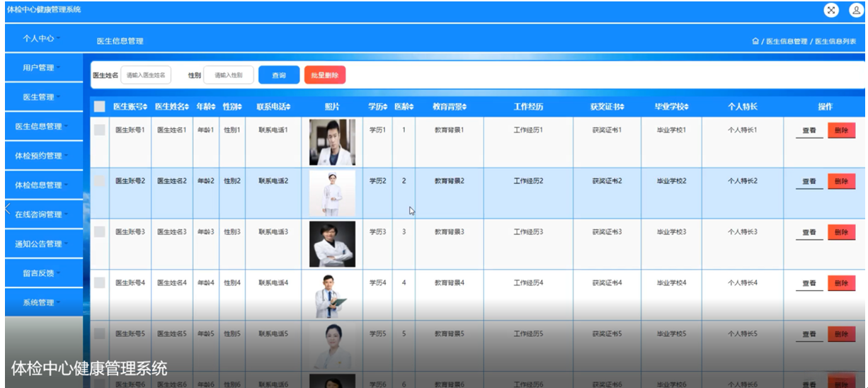Expand the 用户管理 sidebar menu
Image resolution: width=868 pixels, height=388 pixels.
tap(42, 68)
